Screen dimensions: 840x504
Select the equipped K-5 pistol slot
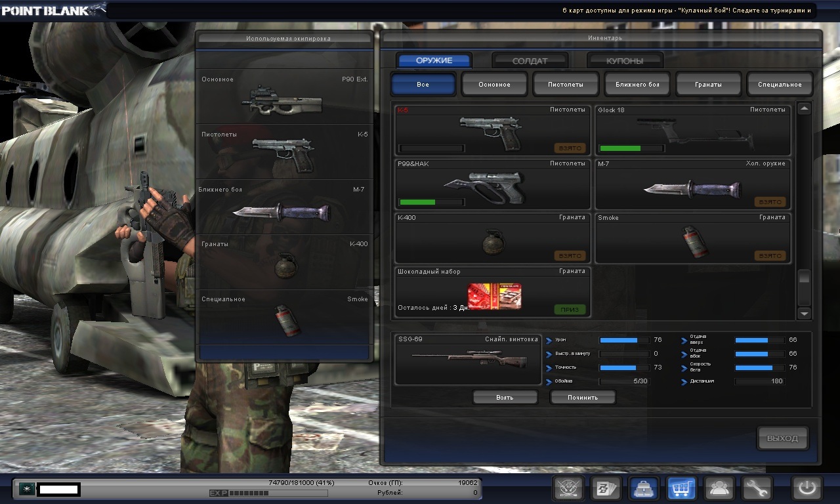[285, 152]
